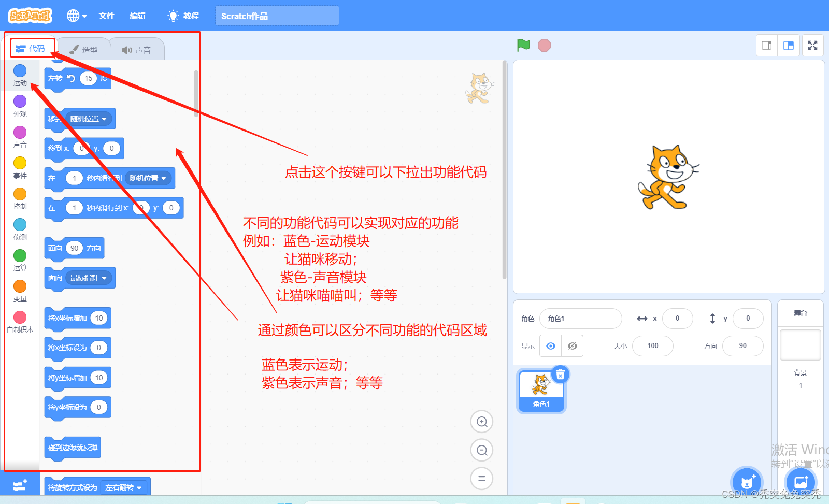Viewport: 829px width, 504px height.
Task: Select the green 运算 category
Action: pos(20,260)
